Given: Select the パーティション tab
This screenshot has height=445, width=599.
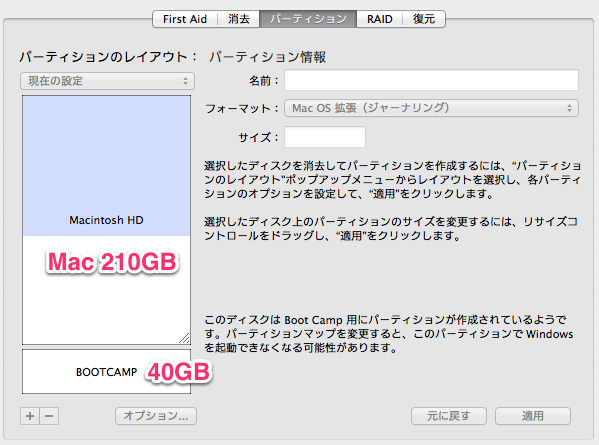Looking at the screenshot, I should 308,19.
